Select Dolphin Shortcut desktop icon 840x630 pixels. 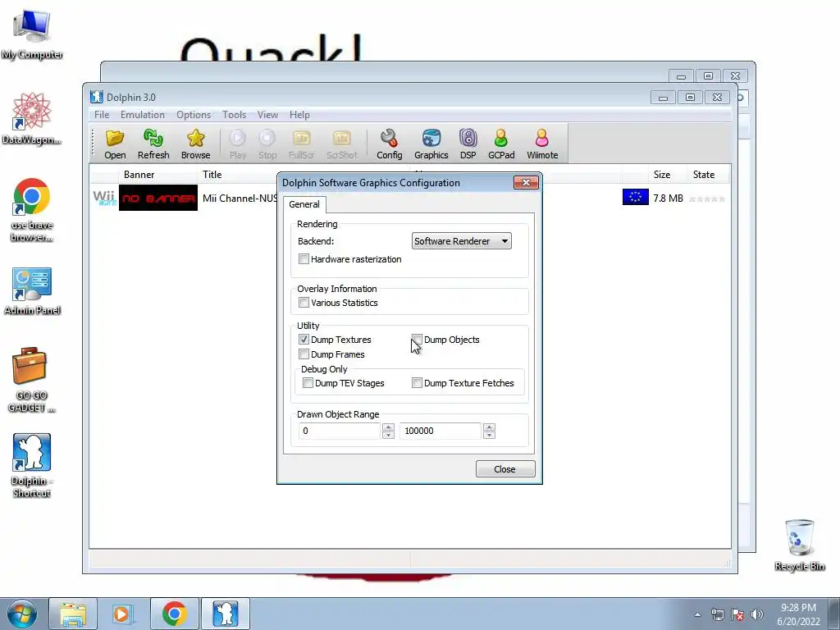point(31,465)
